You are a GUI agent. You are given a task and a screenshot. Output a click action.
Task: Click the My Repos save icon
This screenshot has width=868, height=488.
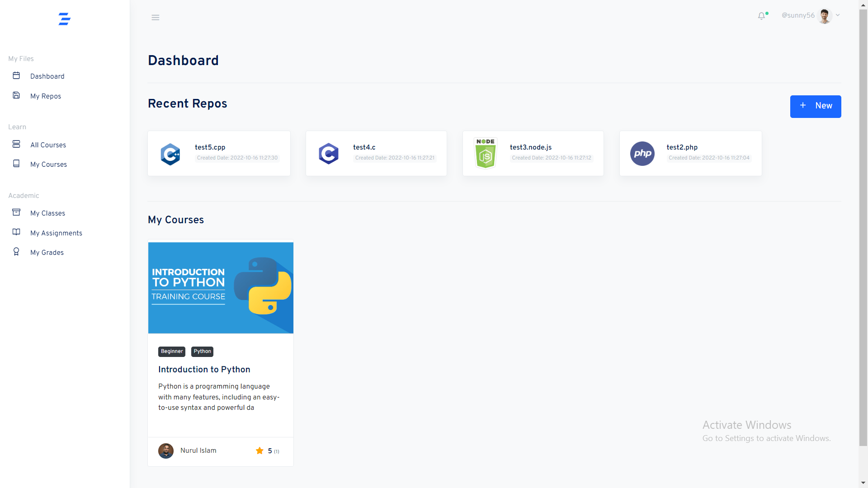[16, 95]
